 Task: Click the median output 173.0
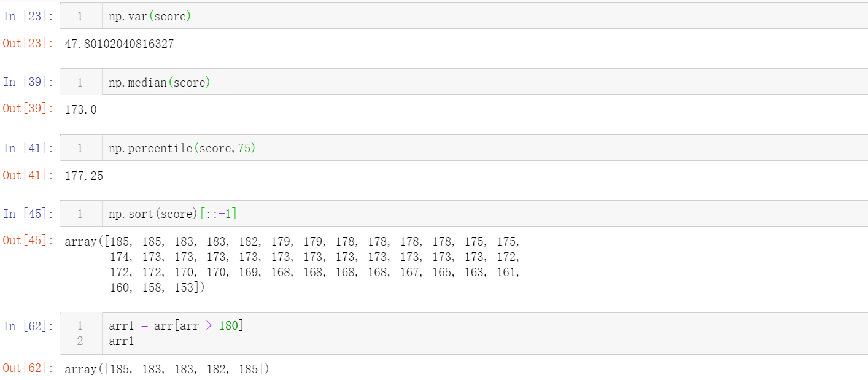pos(80,109)
